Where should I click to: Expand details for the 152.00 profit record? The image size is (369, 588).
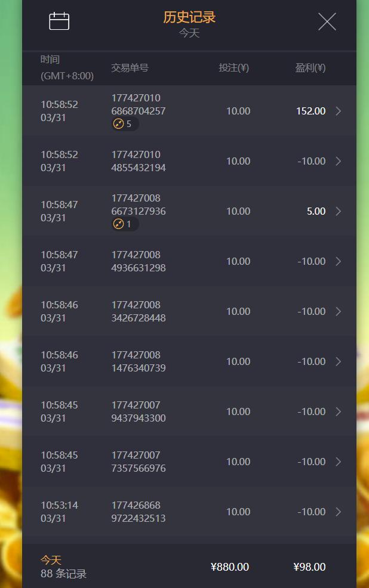pos(338,111)
